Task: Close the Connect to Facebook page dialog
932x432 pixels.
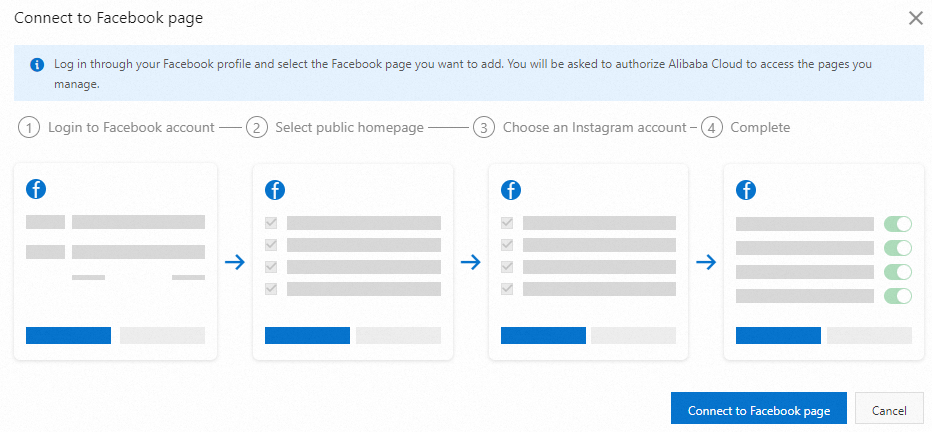Action: point(915,18)
